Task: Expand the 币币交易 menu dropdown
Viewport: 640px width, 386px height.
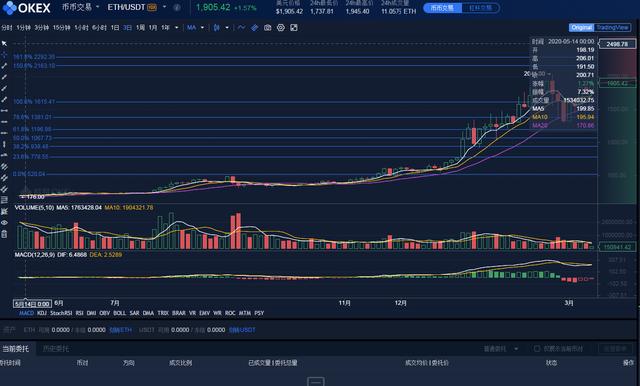Action: [x=98, y=7]
